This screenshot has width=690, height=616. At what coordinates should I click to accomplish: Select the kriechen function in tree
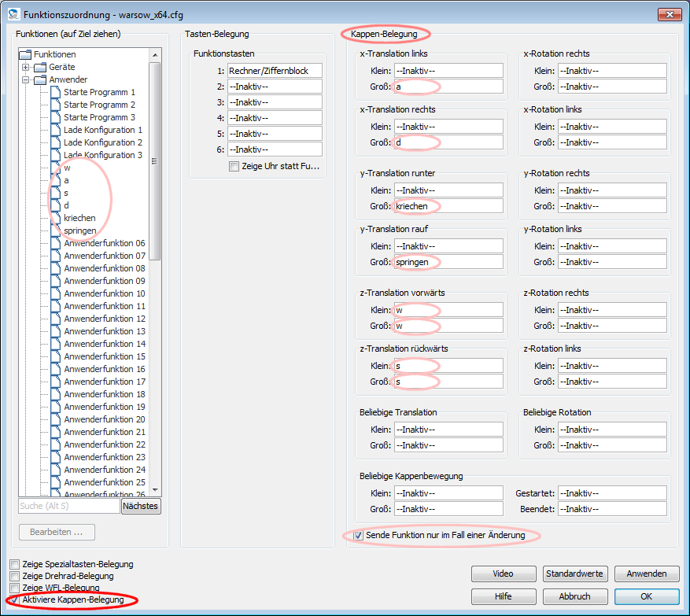79,218
